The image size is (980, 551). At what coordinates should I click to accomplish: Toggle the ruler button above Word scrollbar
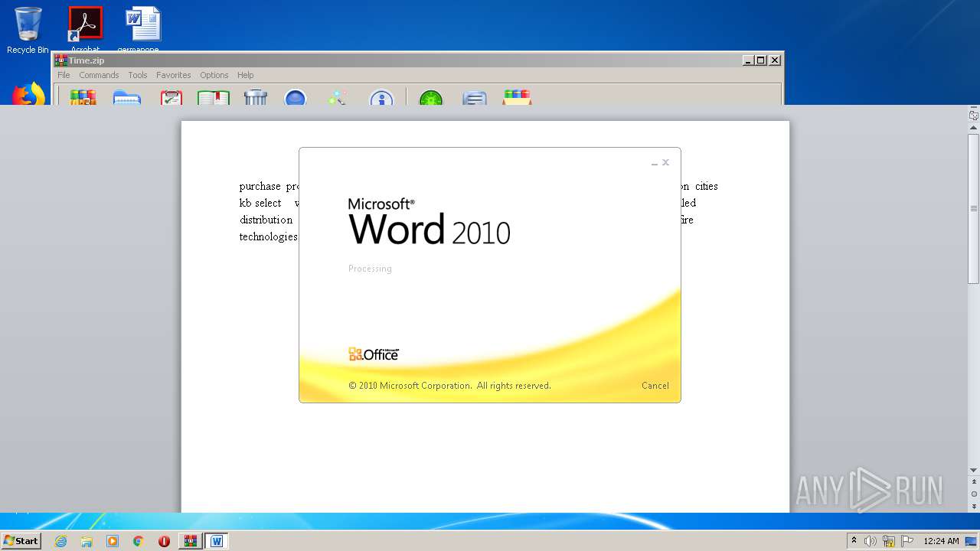(x=974, y=116)
